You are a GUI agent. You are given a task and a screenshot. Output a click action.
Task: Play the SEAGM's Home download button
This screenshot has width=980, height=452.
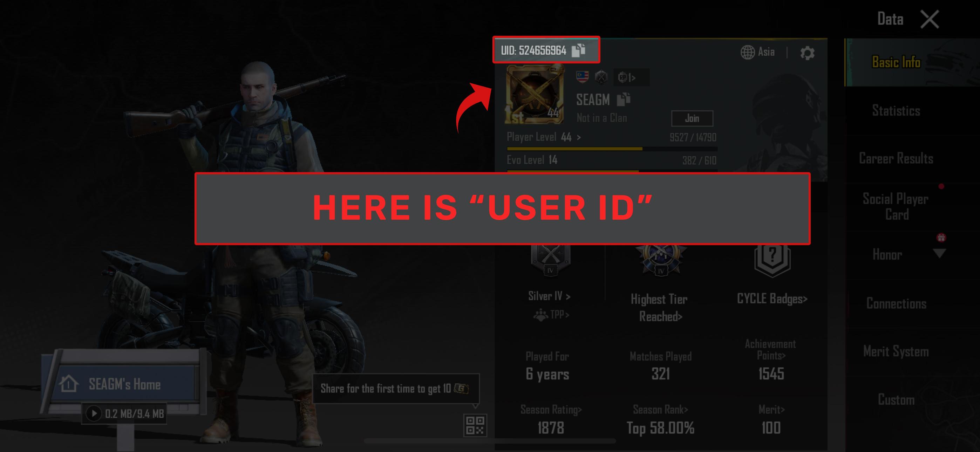point(94,413)
